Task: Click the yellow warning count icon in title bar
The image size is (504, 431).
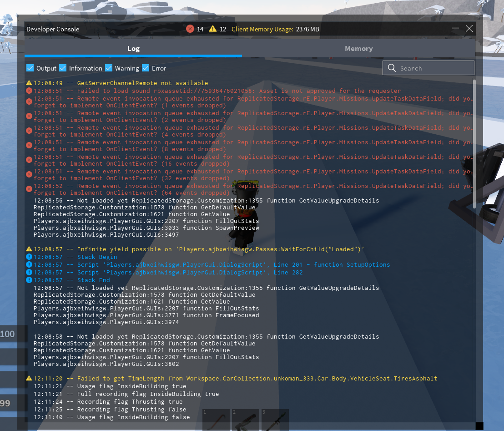Action: point(213,29)
